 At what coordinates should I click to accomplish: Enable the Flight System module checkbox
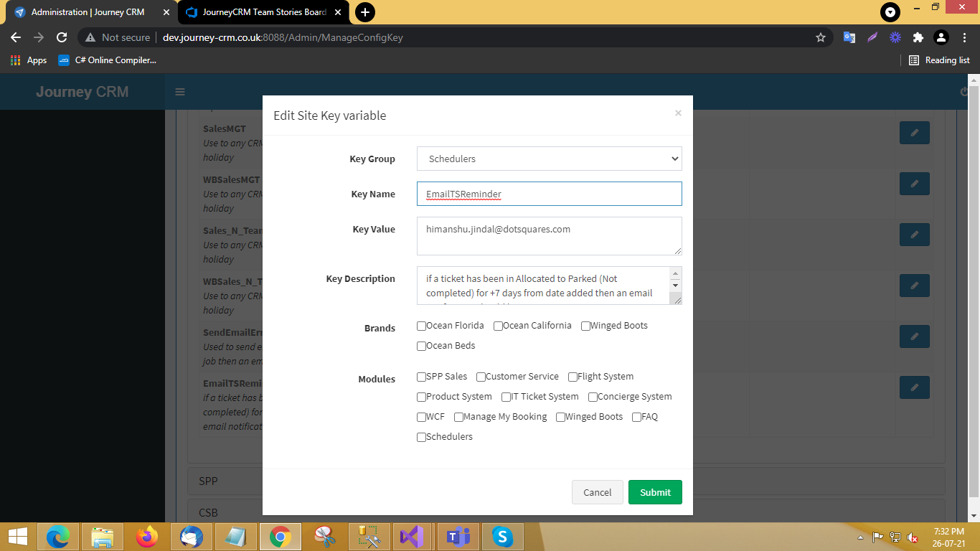tap(573, 377)
